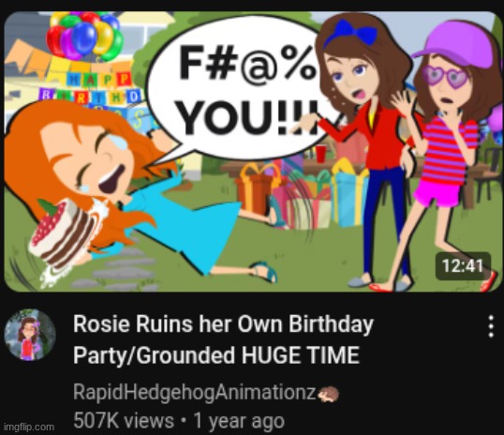Screen dimensions: 504x435
Task: Open the three-dot video options menu
Action: (491, 326)
